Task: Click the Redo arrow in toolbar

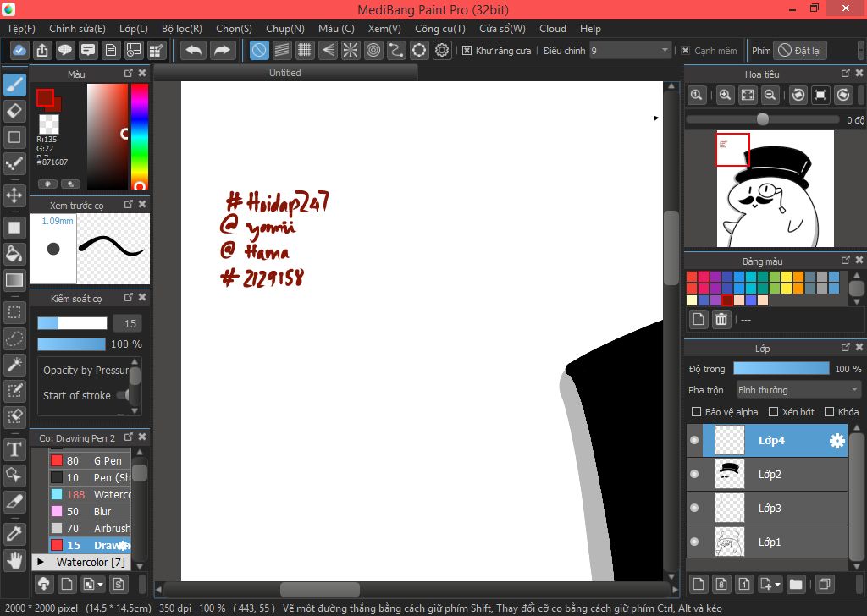Action: coord(222,51)
